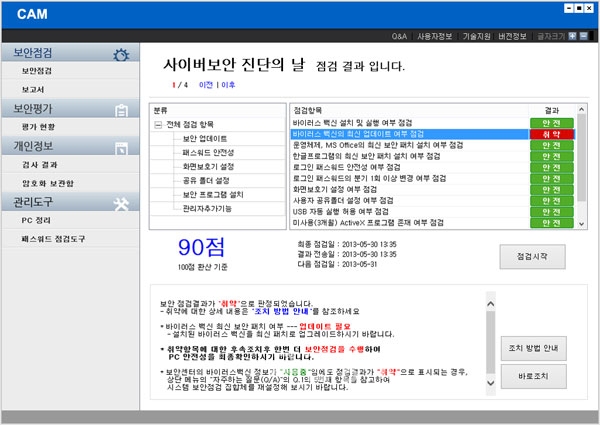Collapse the 전체 점검 항목 tree node
Image resolution: width=600 pixels, height=425 pixels.
click(158, 124)
